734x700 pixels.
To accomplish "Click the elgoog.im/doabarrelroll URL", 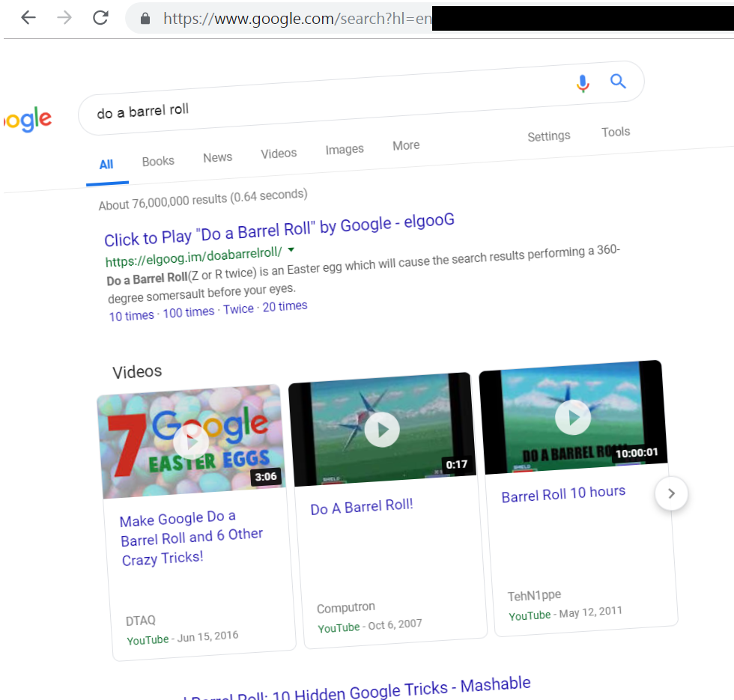I will point(194,257).
